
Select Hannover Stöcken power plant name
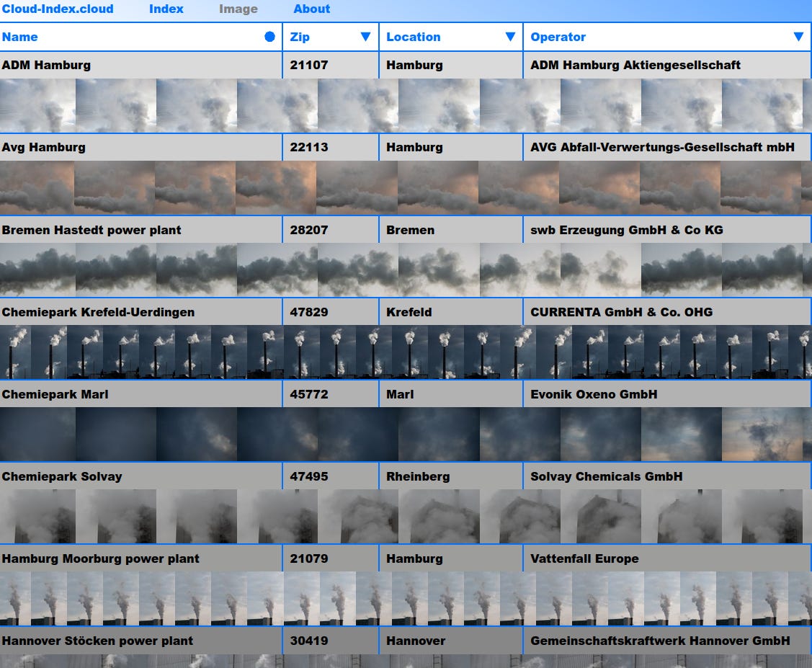(97, 641)
